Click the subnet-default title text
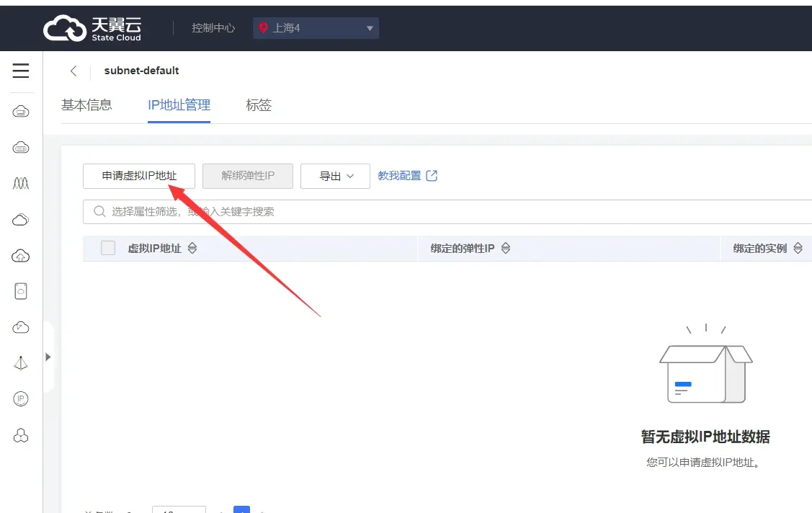Screen dimensions: 812x513 coord(141,71)
